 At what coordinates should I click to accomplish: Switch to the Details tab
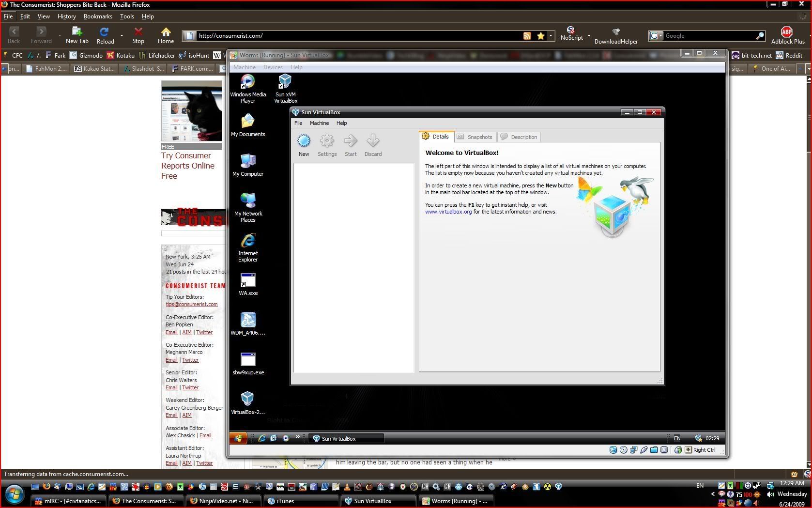(x=436, y=137)
